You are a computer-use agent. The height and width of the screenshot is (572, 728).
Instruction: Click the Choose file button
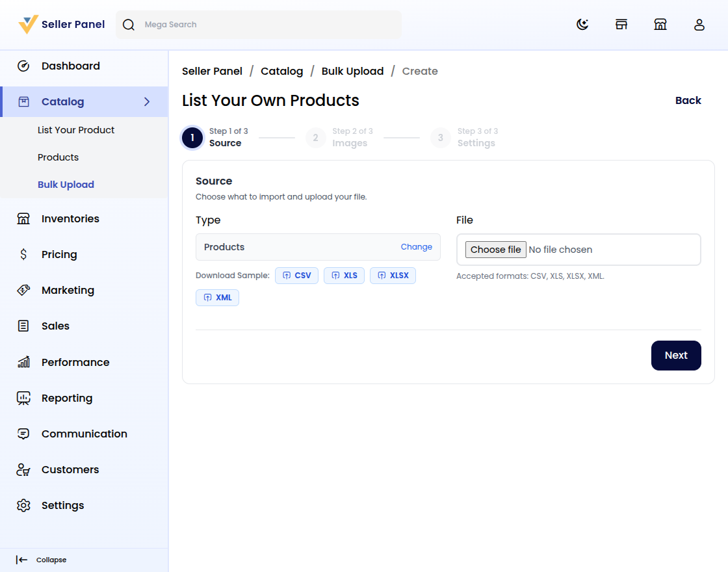click(x=495, y=250)
